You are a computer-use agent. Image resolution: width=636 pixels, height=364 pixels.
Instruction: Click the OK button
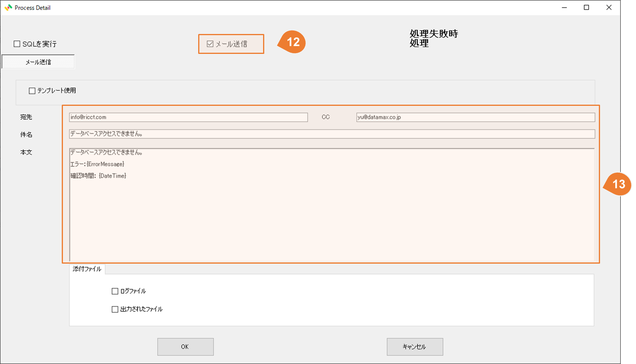click(185, 347)
